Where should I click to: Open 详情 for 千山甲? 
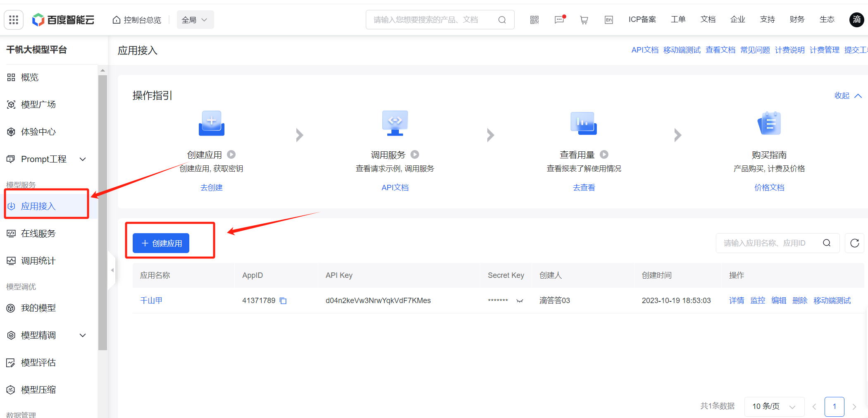point(737,301)
